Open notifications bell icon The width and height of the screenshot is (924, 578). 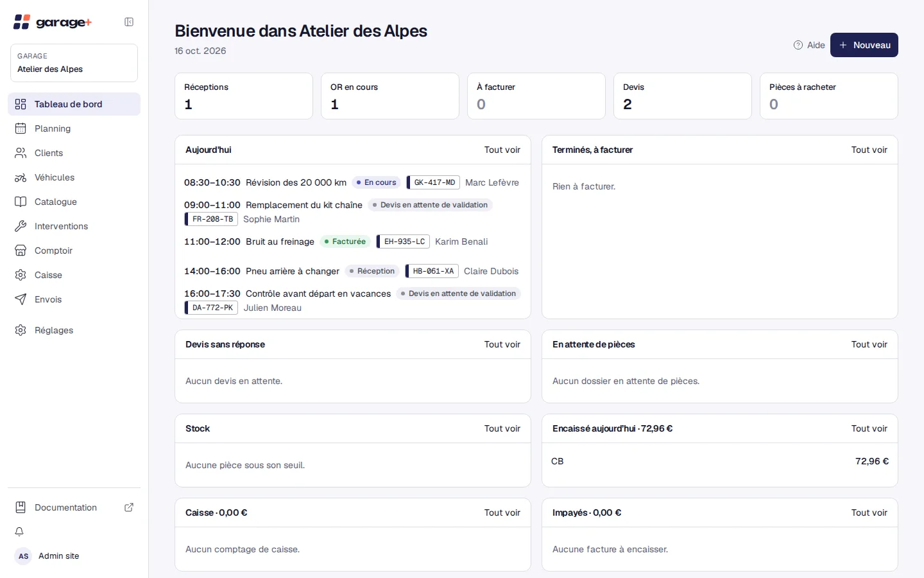click(19, 532)
